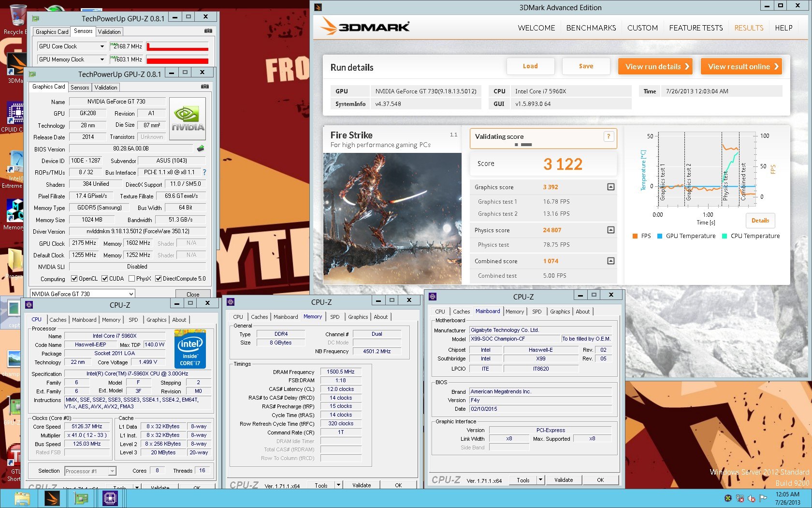Switch to Sensors tab in front GPU-Z
The width and height of the screenshot is (812, 508).
tap(80, 88)
